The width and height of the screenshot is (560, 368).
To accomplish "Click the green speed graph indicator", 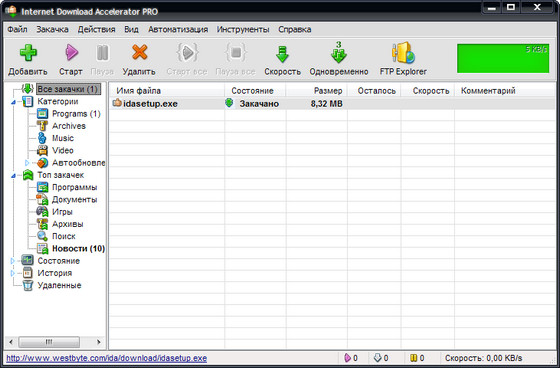I will coord(503,58).
